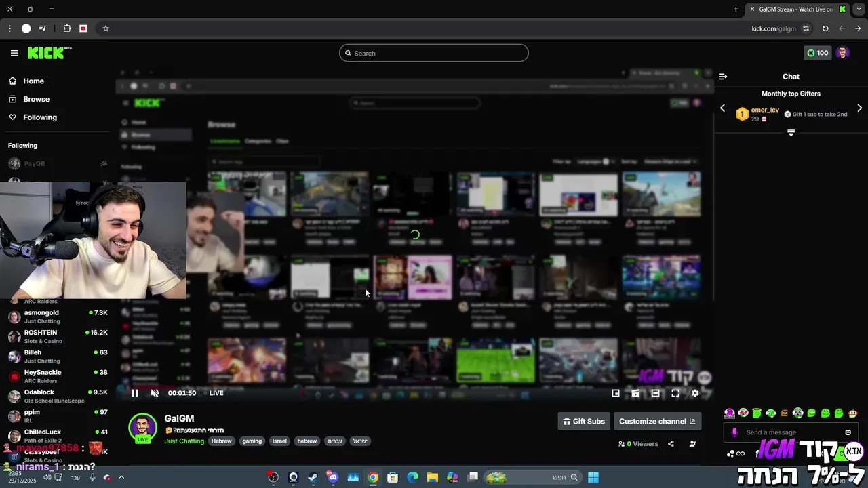The height and width of the screenshot is (488, 868).
Task: Bookmark this page with star
Action: [x=106, y=28]
